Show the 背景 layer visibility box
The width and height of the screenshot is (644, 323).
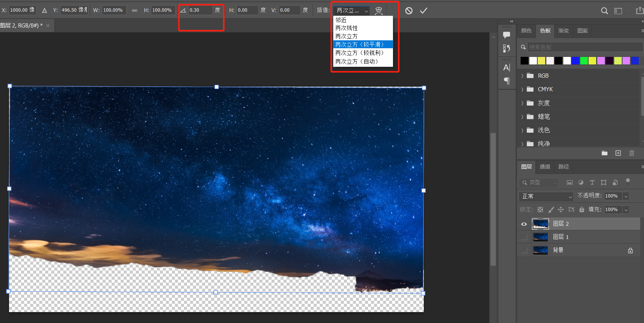(x=524, y=250)
